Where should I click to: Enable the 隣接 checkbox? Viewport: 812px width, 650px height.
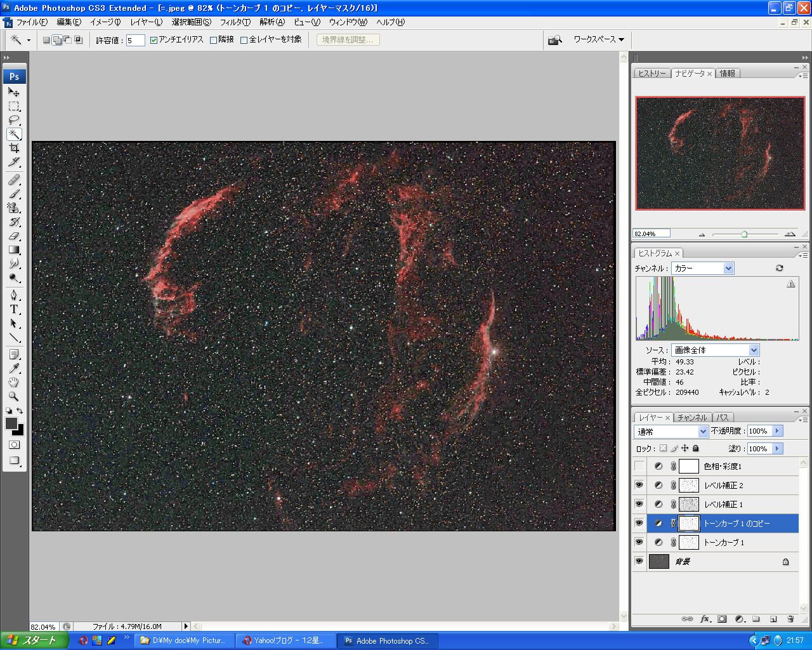[x=214, y=40]
